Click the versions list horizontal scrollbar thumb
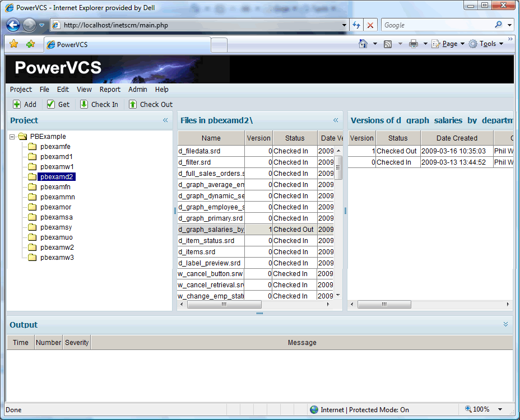This screenshot has width=520, height=420. coord(384,304)
